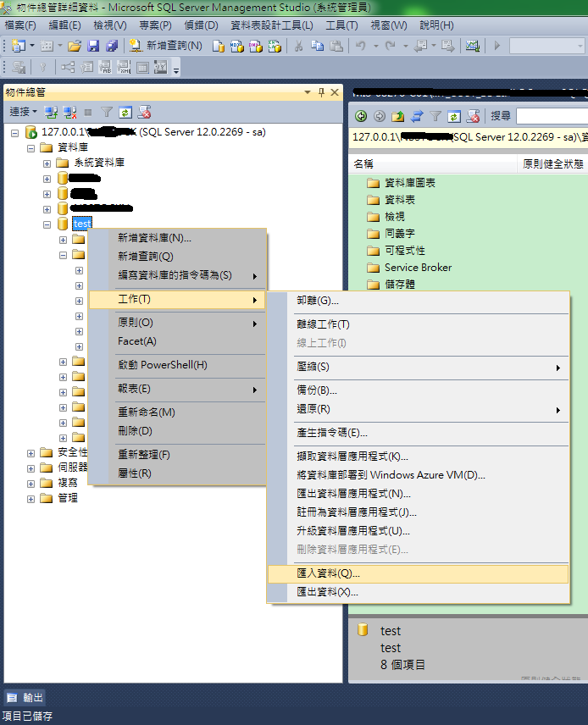This screenshot has width=588, height=725.
Task: Click Connect Object Explorer icon beside 連接
Action: (51, 113)
